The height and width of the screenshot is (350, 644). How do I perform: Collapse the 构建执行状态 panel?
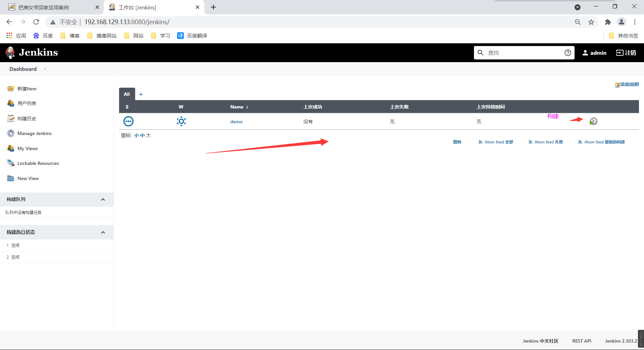point(103,232)
